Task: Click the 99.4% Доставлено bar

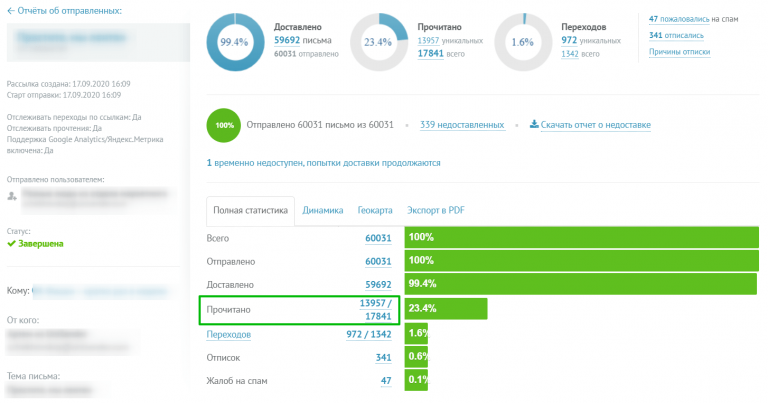Action: pyautogui.click(x=580, y=284)
